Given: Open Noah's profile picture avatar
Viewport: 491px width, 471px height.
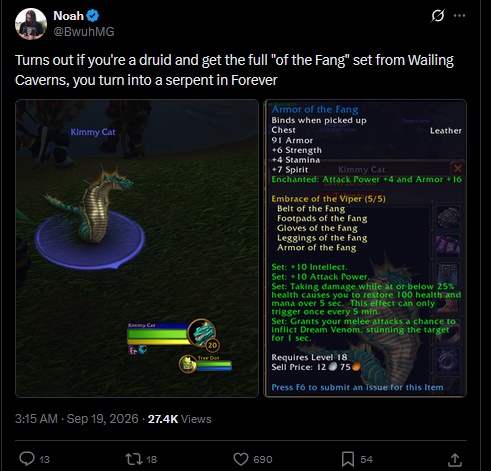Looking at the screenshot, I should coord(31,24).
